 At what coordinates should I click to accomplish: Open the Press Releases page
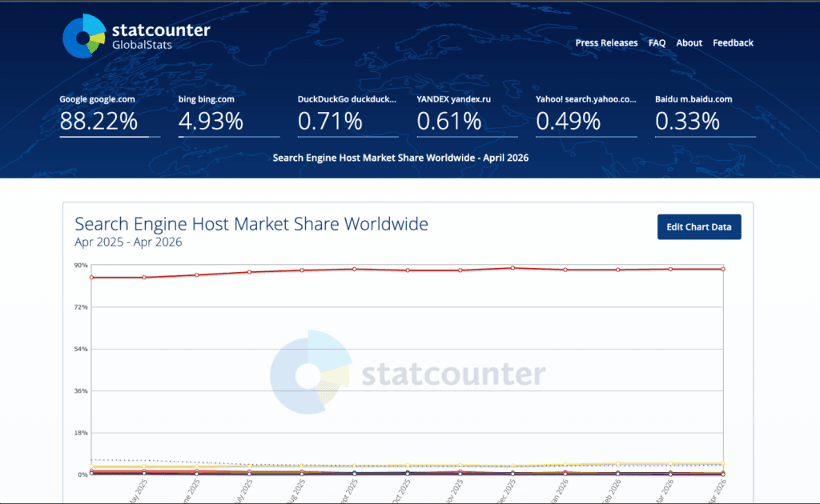pos(606,43)
